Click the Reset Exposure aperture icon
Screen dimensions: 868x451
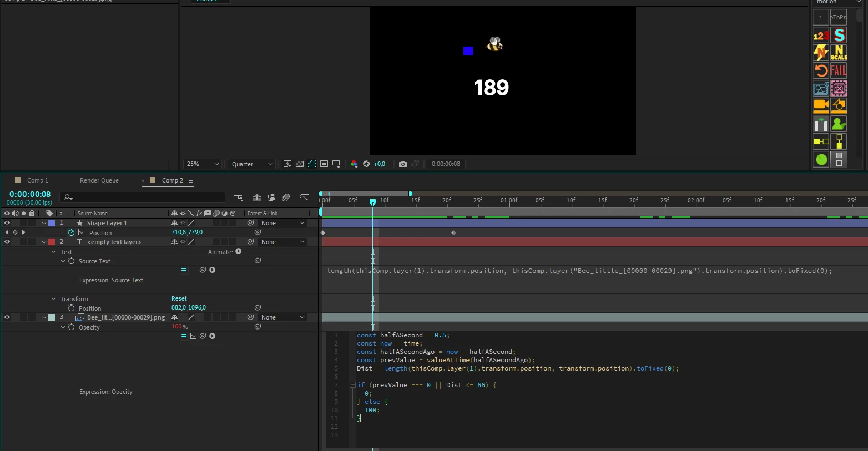[366, 164]
